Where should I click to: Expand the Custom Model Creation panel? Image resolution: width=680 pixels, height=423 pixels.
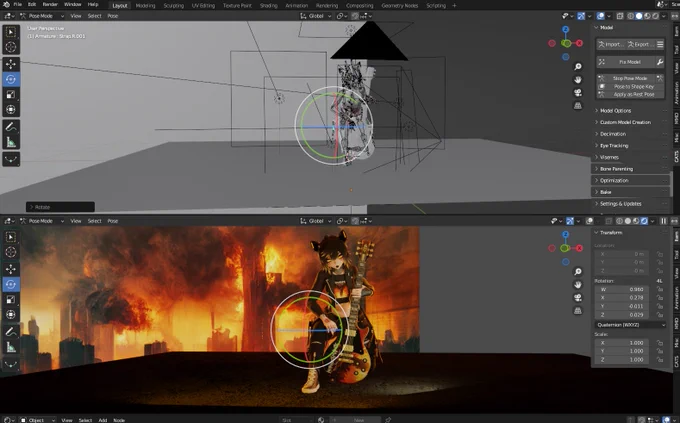(625, 122)
